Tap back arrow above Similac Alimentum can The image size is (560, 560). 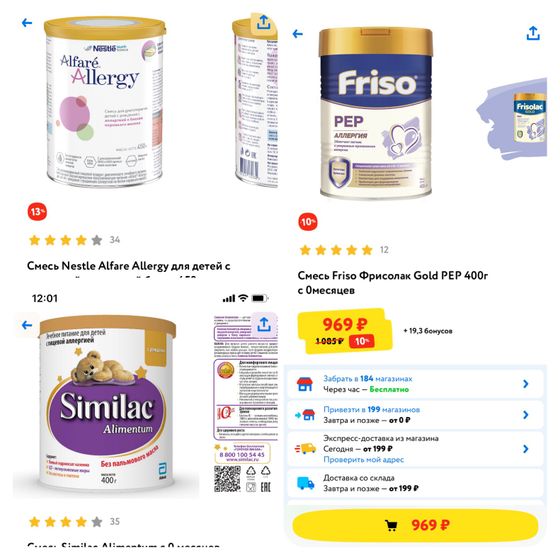pos(27,325)
